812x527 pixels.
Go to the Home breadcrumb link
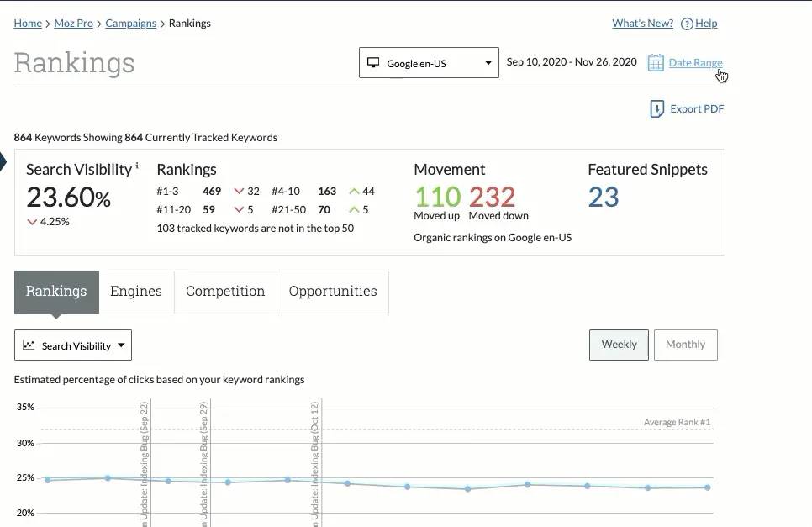pyautogui.click(x=28, y=24)
